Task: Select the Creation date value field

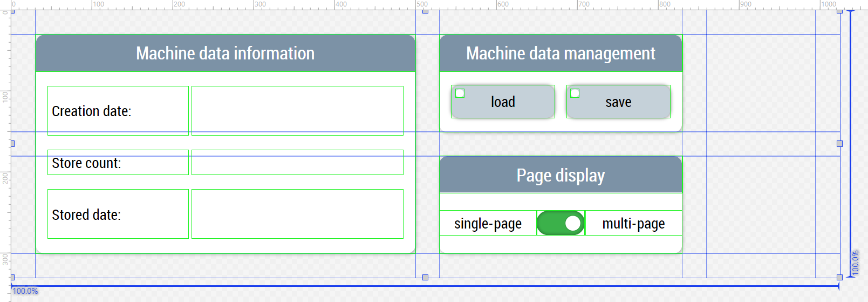Action: (297, 111)
